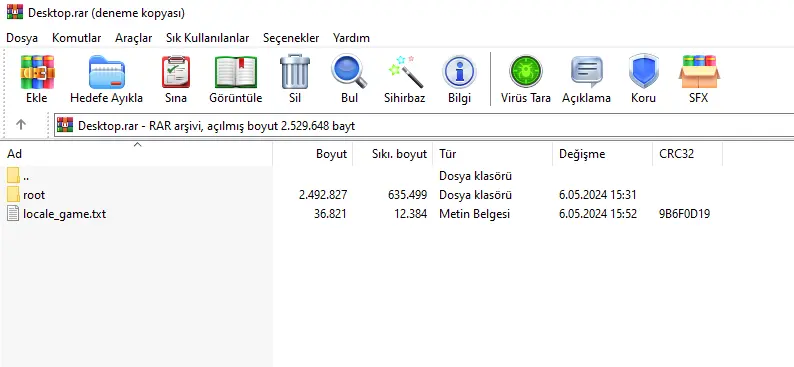Click the archive icon in address bar
The image size is (794, 367).
pos(65,125)
